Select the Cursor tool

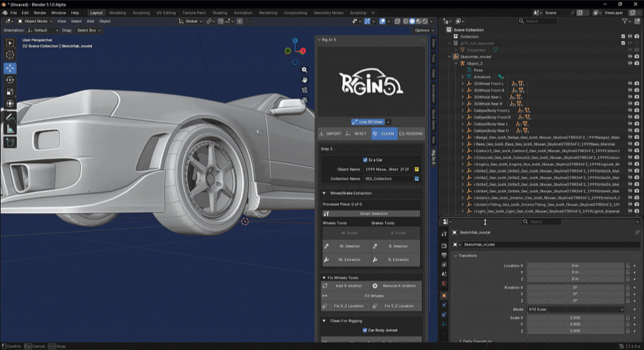click(x=10, y=54)
